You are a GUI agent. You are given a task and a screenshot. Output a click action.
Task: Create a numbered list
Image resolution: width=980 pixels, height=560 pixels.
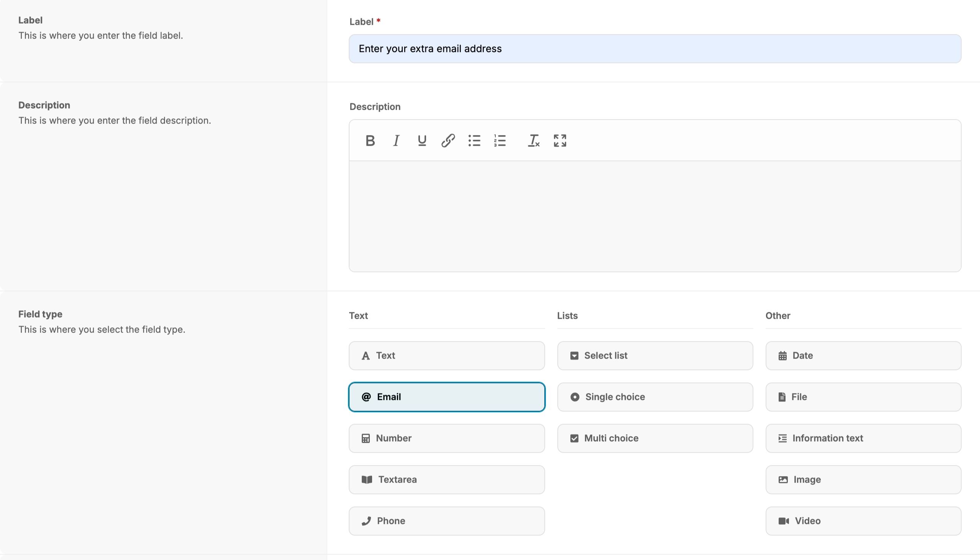click(x=500, y=141)
